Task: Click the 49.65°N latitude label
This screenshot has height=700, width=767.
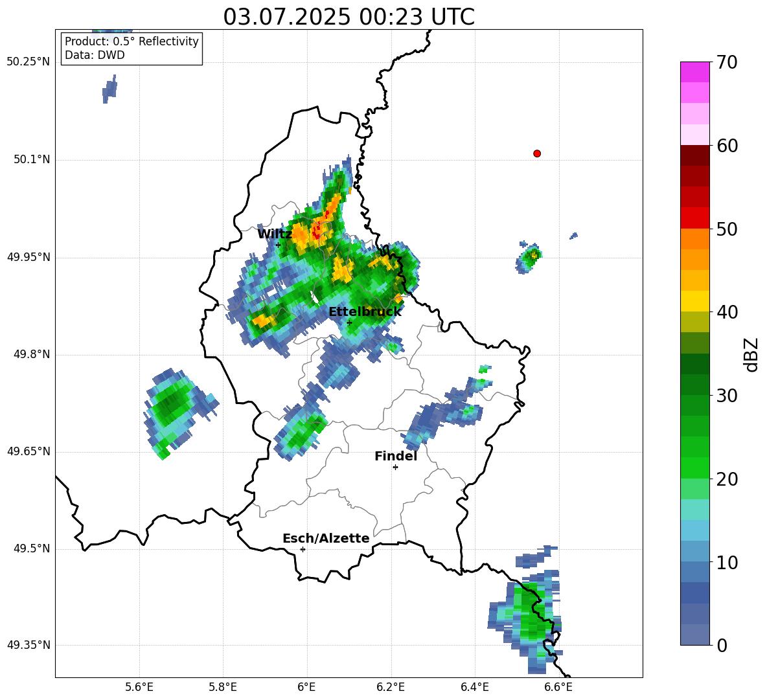Action: [29, 451]
